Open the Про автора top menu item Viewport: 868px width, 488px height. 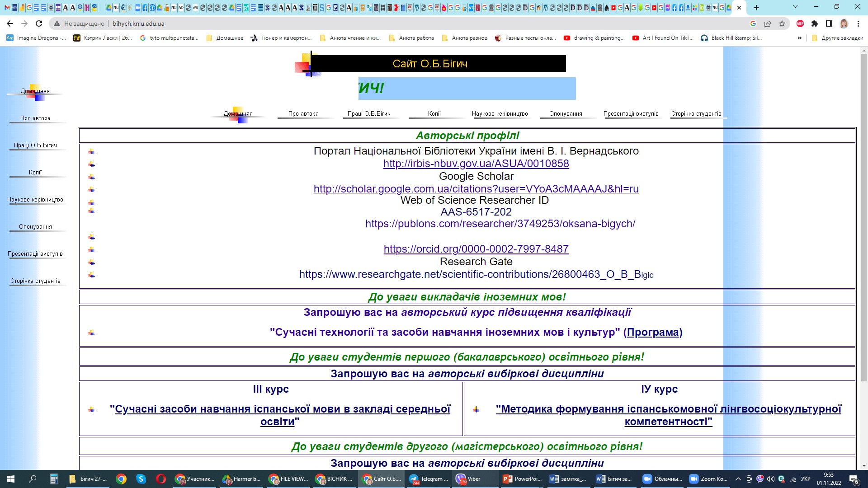pyautogui.click(x=303, y=114)
